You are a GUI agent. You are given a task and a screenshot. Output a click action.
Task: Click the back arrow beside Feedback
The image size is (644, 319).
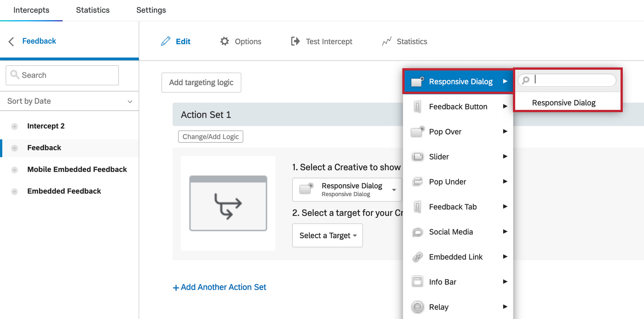point(11,41)
